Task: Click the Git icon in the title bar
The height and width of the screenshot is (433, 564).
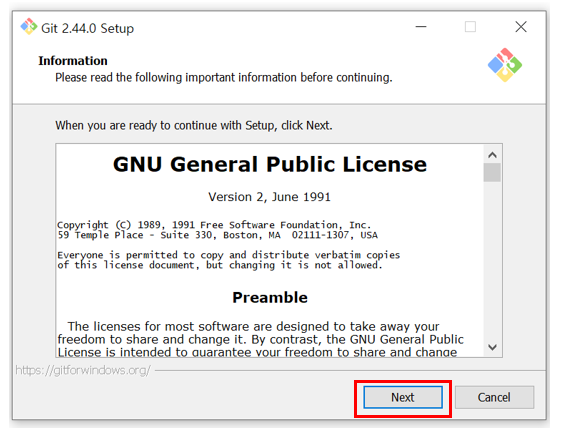Action: pos(29,27)
